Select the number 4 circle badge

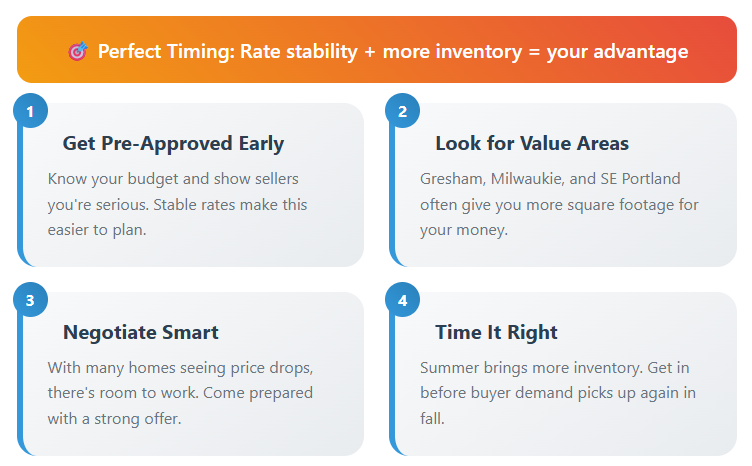click(x=402, y=300)
